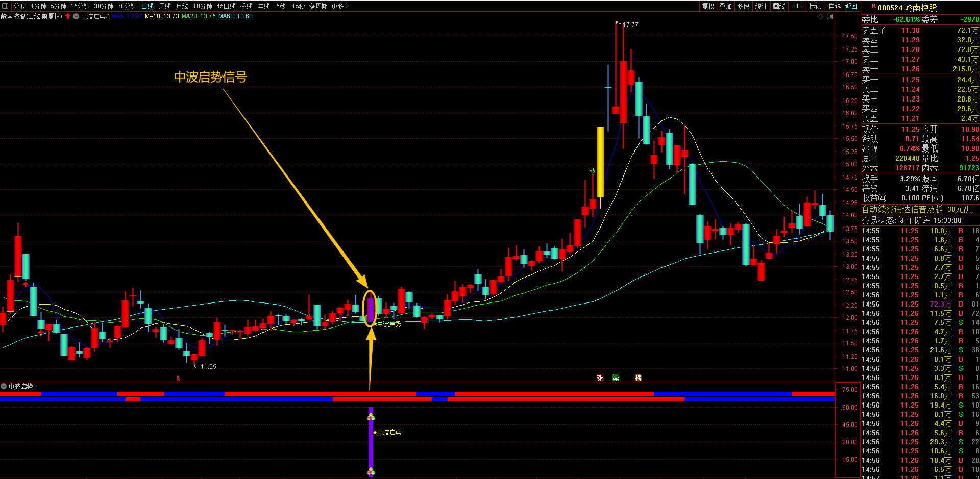This screenshot has height=479, width=980.
Task: Open the 多周期 multi-period view
Action: 318,6
